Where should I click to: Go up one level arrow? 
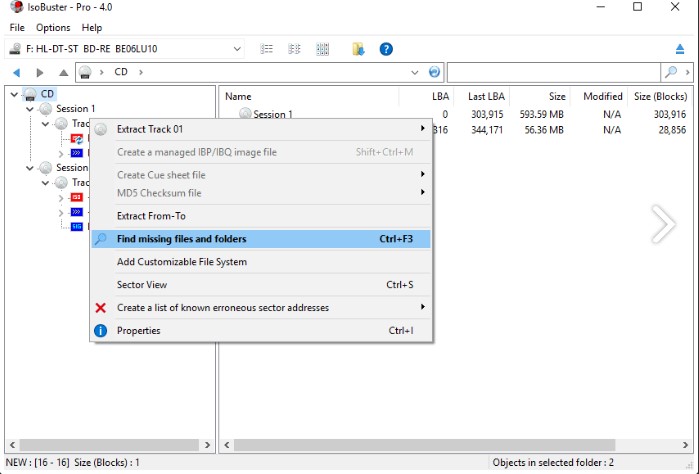(x=64, y=72)
